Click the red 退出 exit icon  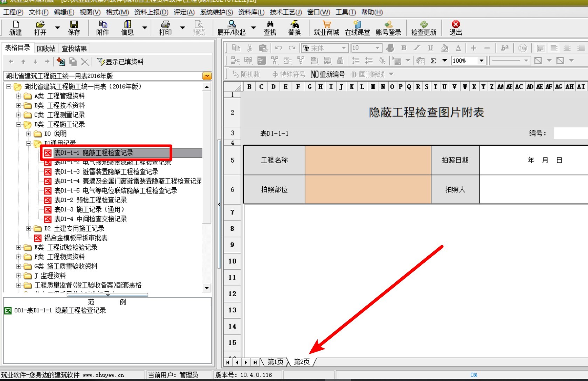456,28
